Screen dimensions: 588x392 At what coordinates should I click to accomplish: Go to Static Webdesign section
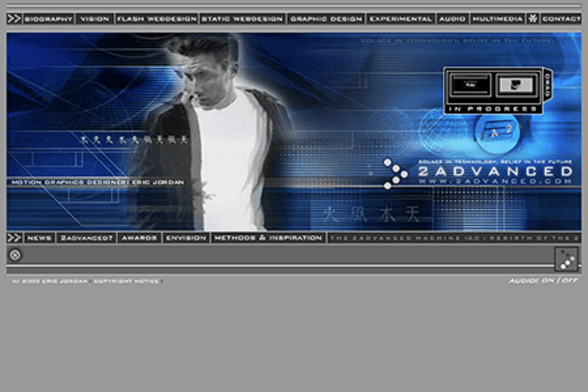[x=243, y=19]
